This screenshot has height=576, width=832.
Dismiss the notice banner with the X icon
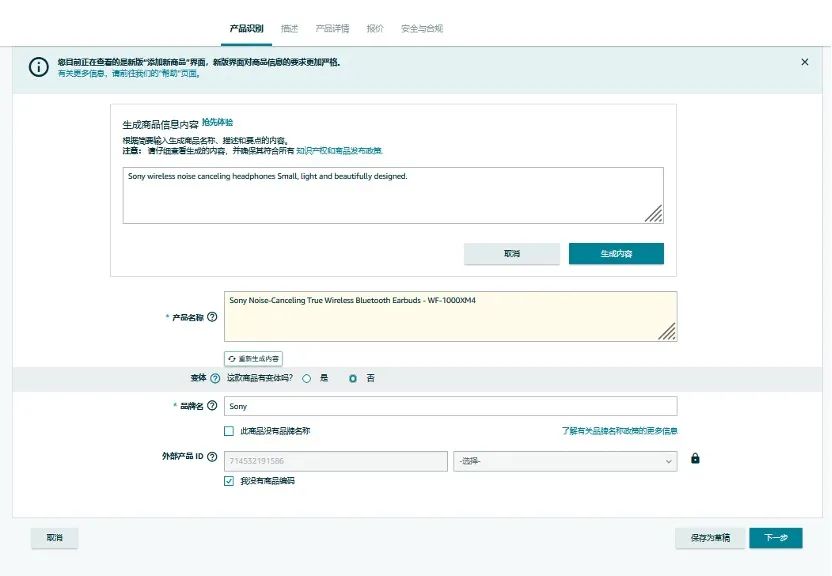[805, 62]
